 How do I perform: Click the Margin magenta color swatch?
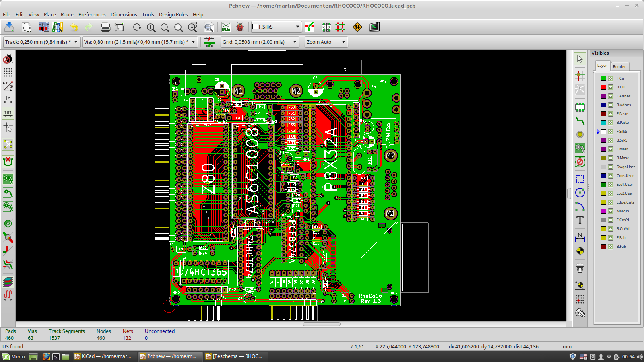[x=603, y=211]
